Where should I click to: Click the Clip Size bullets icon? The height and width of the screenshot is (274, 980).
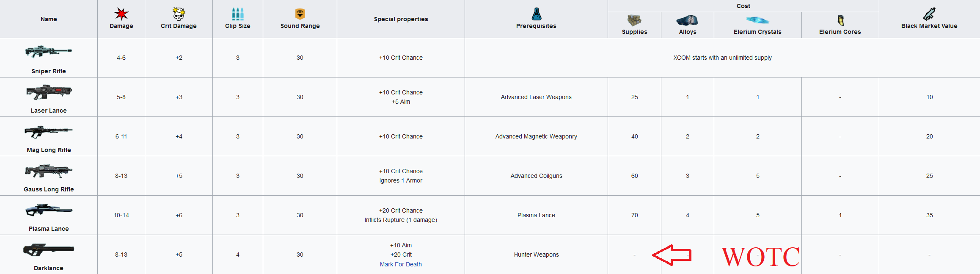(238, 14)
